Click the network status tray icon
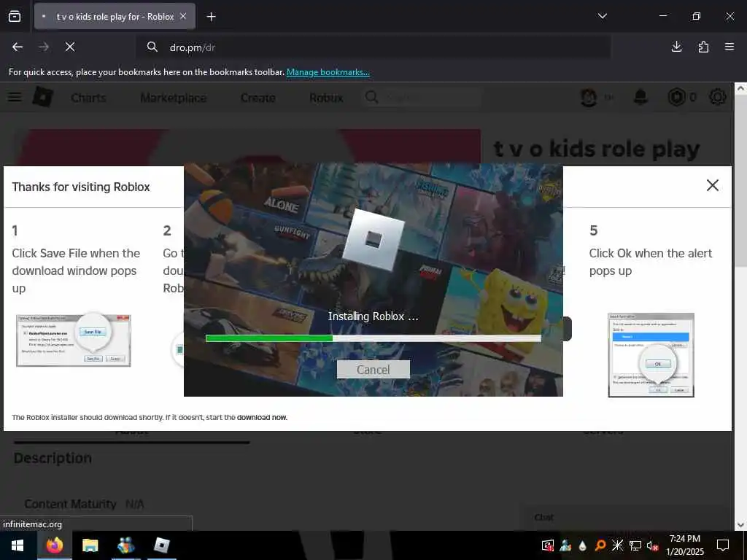This screenshot has height=560, width=747. [635, 545]
